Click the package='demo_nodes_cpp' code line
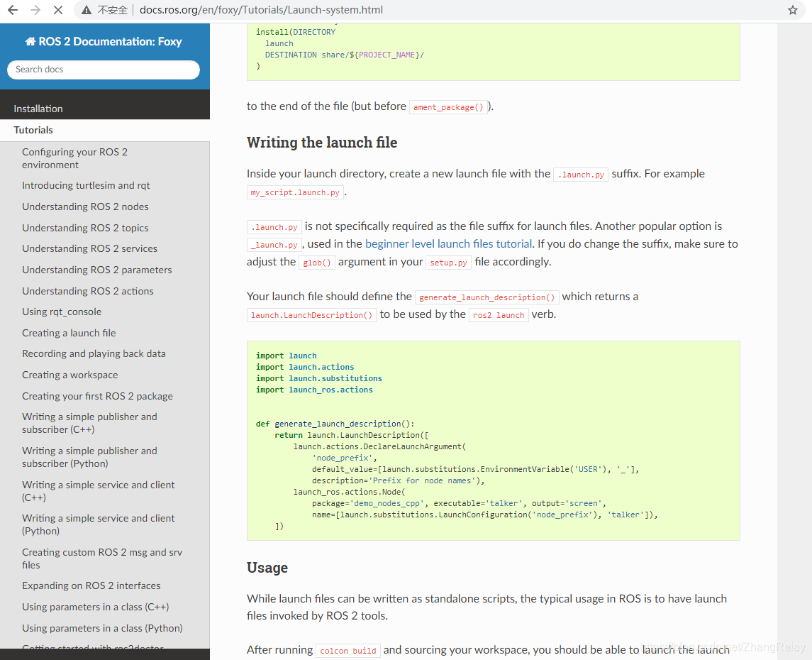 pos(459,504)
